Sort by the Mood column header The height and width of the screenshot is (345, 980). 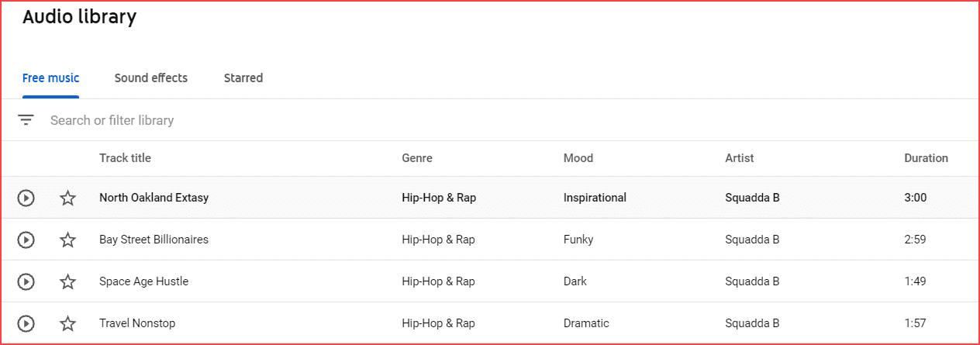click(x=578, y=158)
